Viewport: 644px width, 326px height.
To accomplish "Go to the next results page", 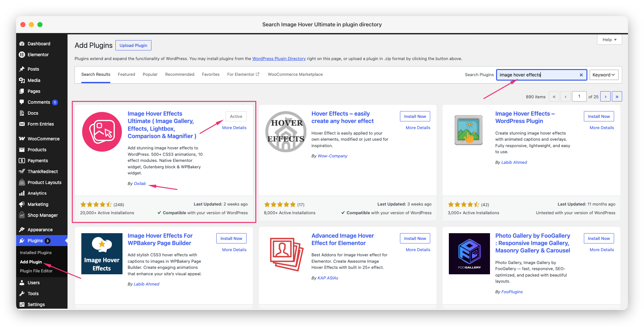I will pyautogui.click(x=605, y=97).
